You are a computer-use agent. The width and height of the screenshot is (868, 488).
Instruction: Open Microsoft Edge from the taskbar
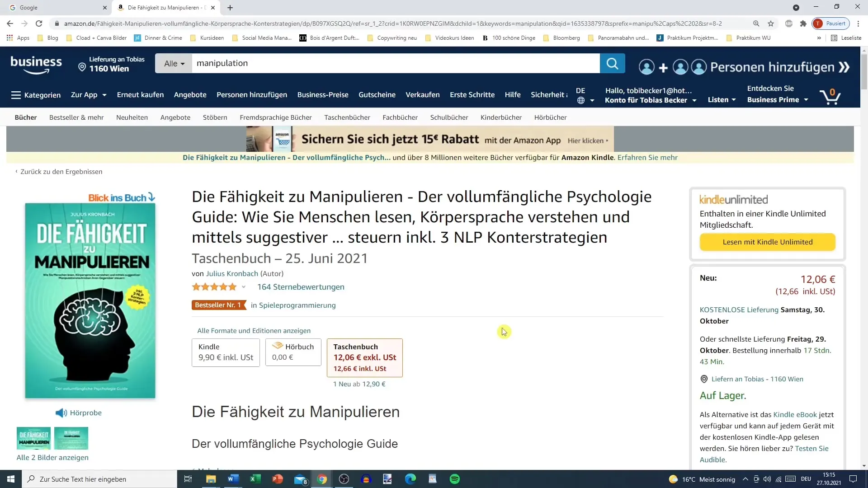click(410, 479)
